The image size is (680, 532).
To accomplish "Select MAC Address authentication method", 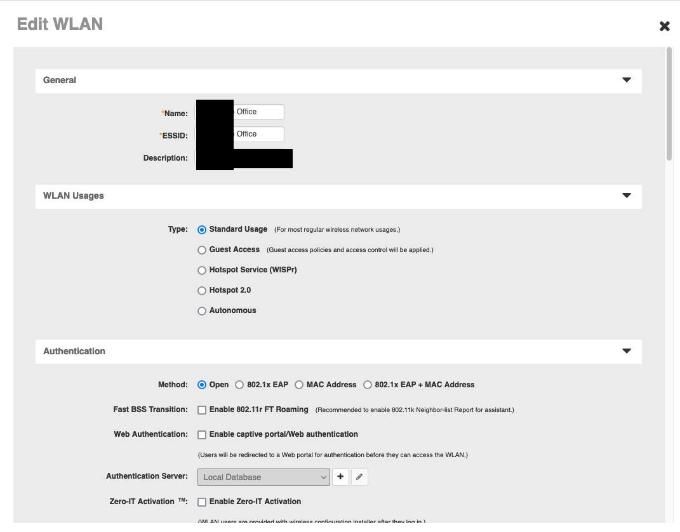I will tap(299, 385).
